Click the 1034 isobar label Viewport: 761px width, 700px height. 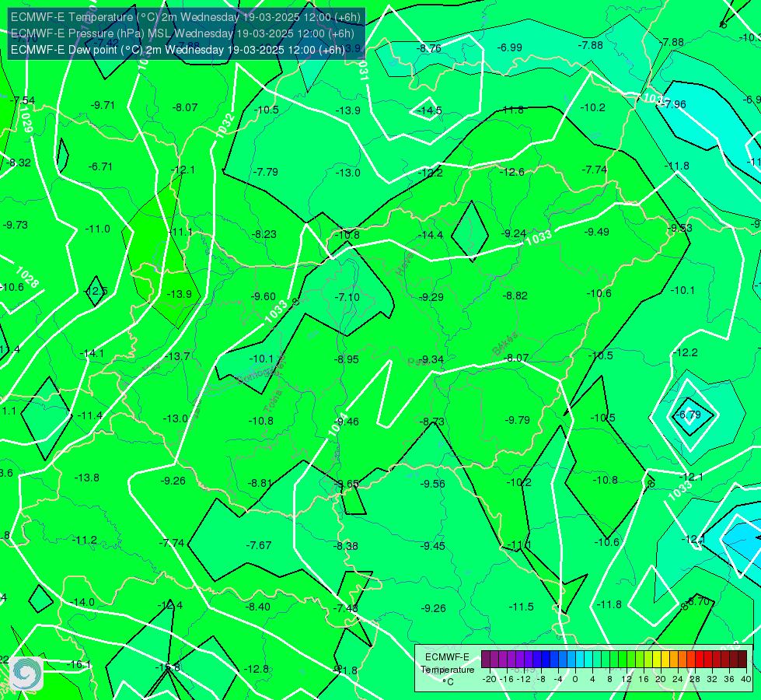point(338,424)
